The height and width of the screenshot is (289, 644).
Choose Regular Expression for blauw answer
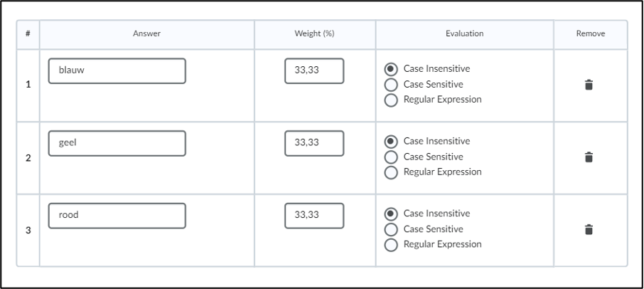coord(391,100)
